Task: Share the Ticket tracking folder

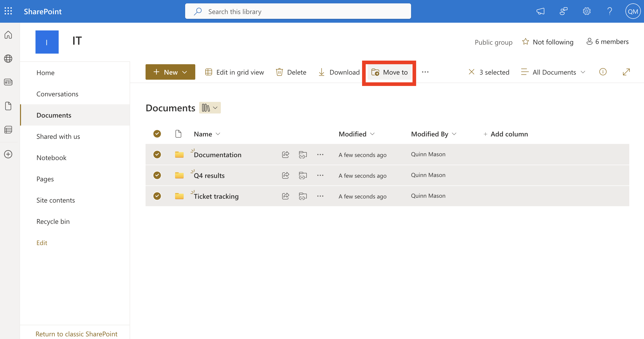Action: coord(286,196)
